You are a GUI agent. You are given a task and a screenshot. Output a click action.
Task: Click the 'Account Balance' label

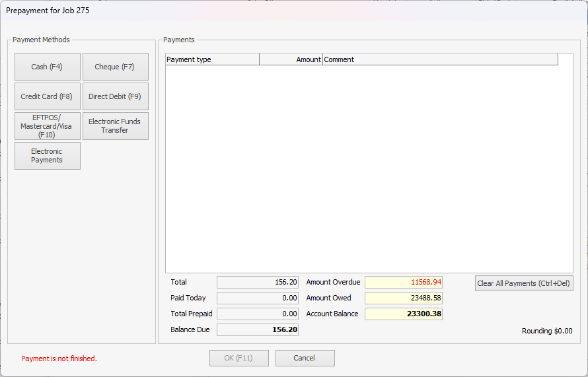click(332, 314)
